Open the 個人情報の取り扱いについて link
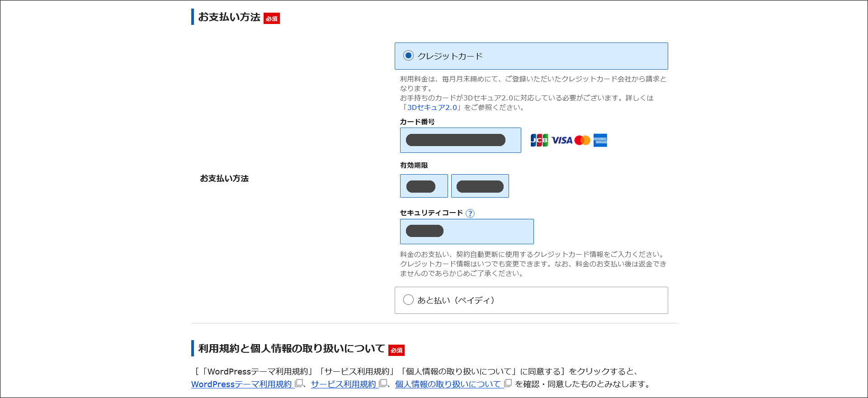 point(448,384)
